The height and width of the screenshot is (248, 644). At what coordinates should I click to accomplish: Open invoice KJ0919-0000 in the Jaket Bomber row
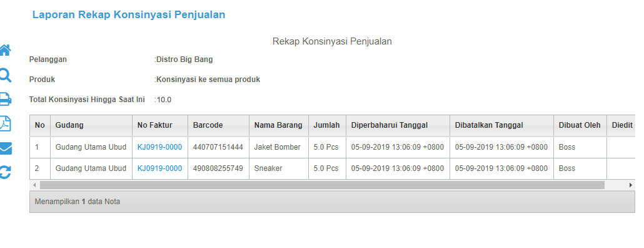[x=159, y=147]
